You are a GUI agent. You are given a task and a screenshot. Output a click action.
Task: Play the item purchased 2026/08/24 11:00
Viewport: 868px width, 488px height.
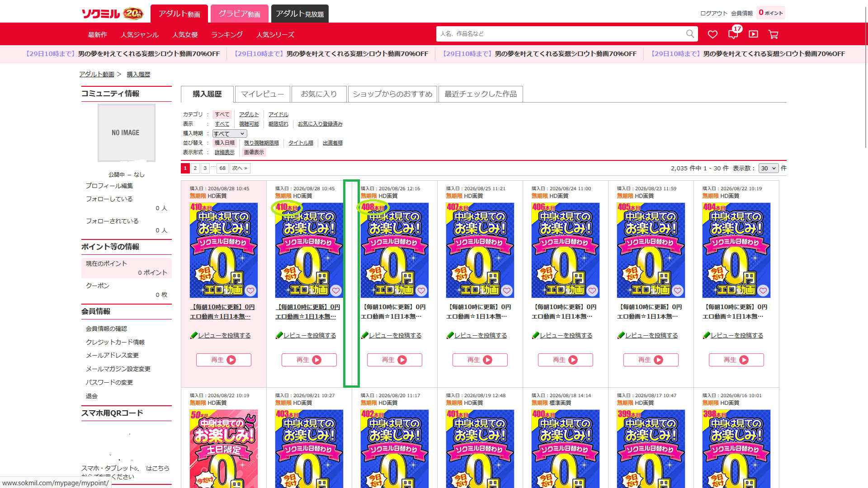(566, 360)
